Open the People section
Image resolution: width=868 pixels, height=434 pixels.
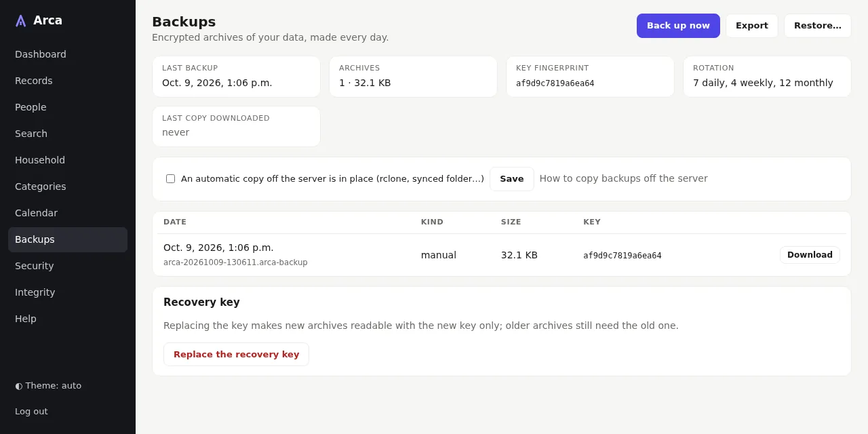coord(68,107)
